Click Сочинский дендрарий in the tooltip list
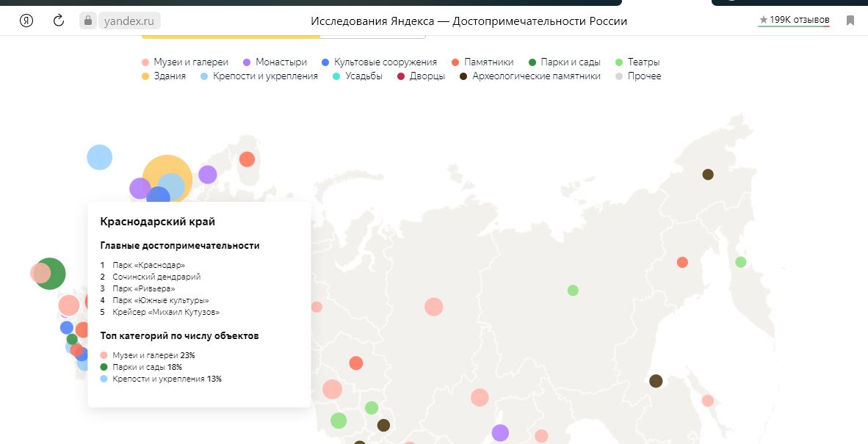Viewport: 868px width, 444px height. 156,277
